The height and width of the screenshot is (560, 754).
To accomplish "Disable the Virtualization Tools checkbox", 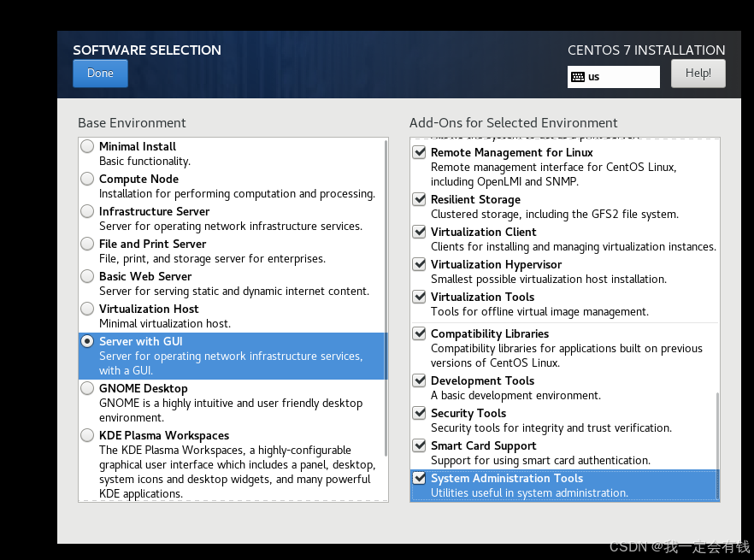I will [419, 297].
